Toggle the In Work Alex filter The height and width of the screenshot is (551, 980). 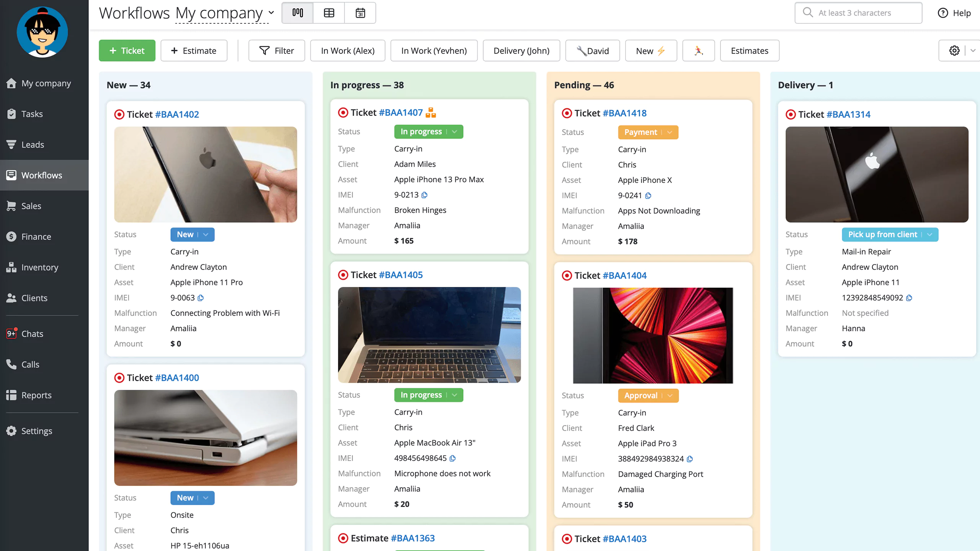tap(347, 51)
